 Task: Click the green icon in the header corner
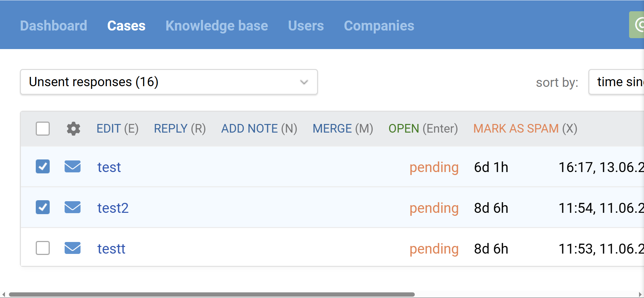pyautogui.click(x=637, y=25)
